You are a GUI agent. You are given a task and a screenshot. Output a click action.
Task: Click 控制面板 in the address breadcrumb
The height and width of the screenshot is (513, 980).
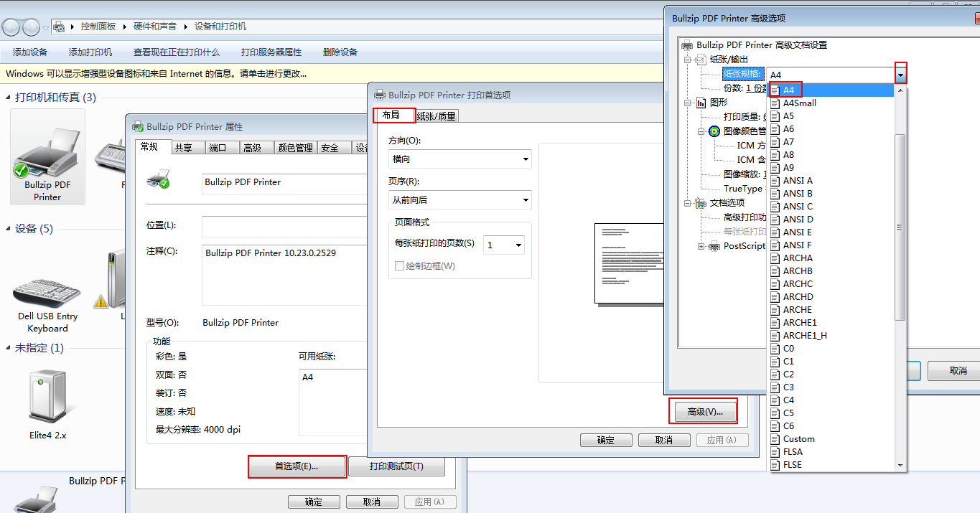(x=98, y=27)
